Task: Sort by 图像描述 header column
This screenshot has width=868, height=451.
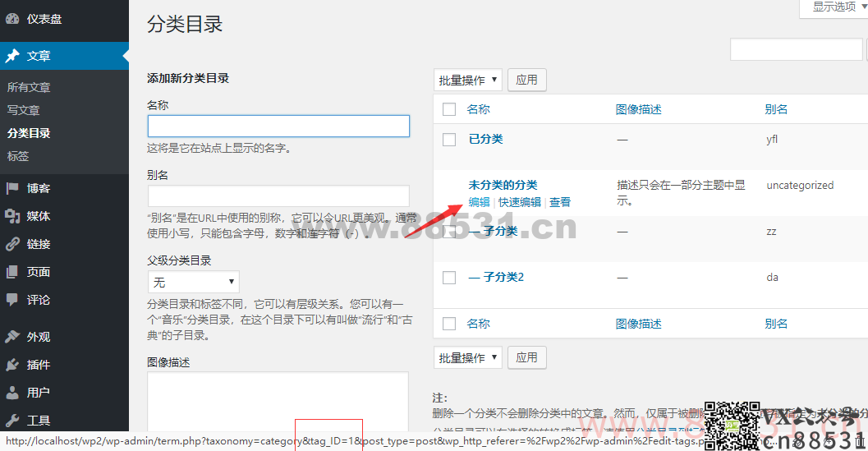Action: [638, 109]
